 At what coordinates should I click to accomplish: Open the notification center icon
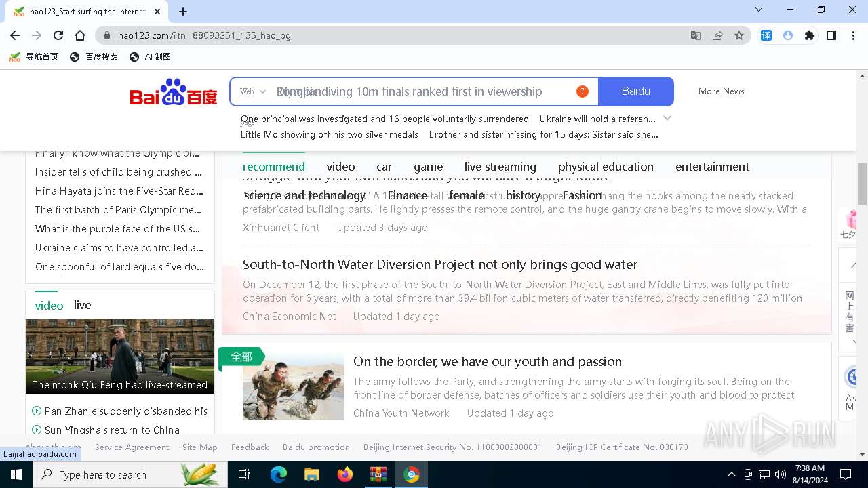point(846,474)
